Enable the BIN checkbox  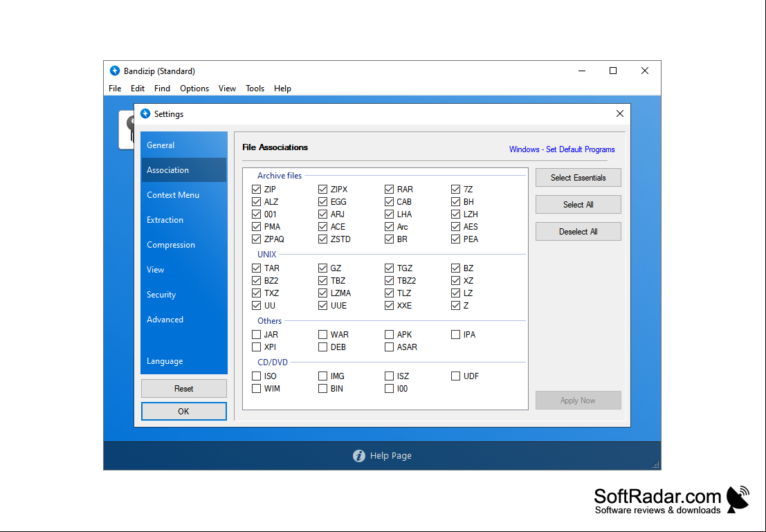[323, 389]
